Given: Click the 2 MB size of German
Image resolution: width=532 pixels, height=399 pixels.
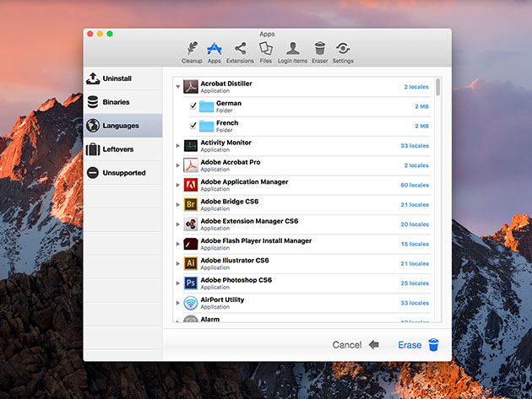Looking at the screenshot, I should click(x=421, y=106).
